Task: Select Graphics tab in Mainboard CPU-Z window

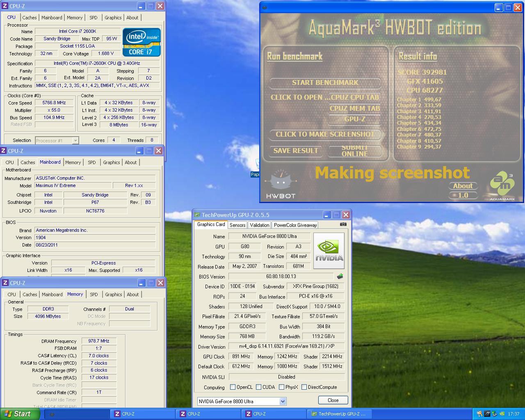Action: click(x=112, y=162)
